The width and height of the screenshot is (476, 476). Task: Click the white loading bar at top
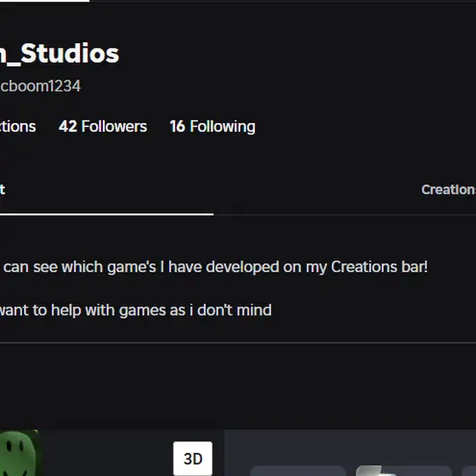[x=44, y=1]
